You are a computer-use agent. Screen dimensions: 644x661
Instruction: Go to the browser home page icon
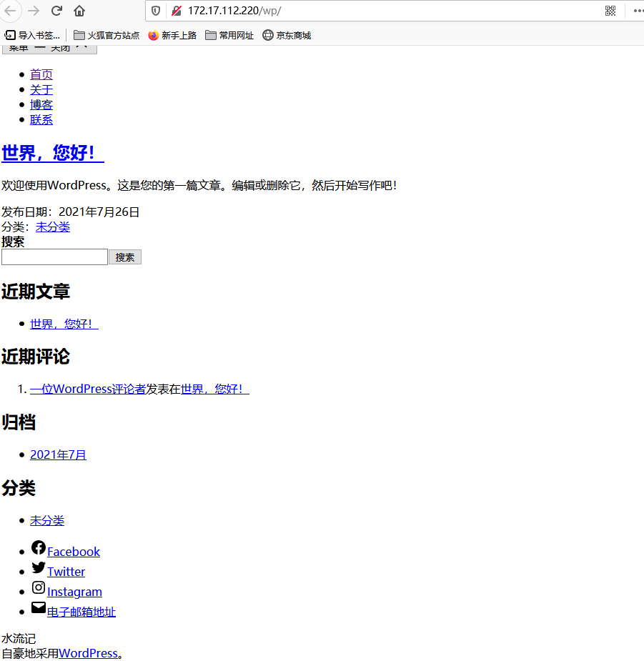click(x=79, y=11)
